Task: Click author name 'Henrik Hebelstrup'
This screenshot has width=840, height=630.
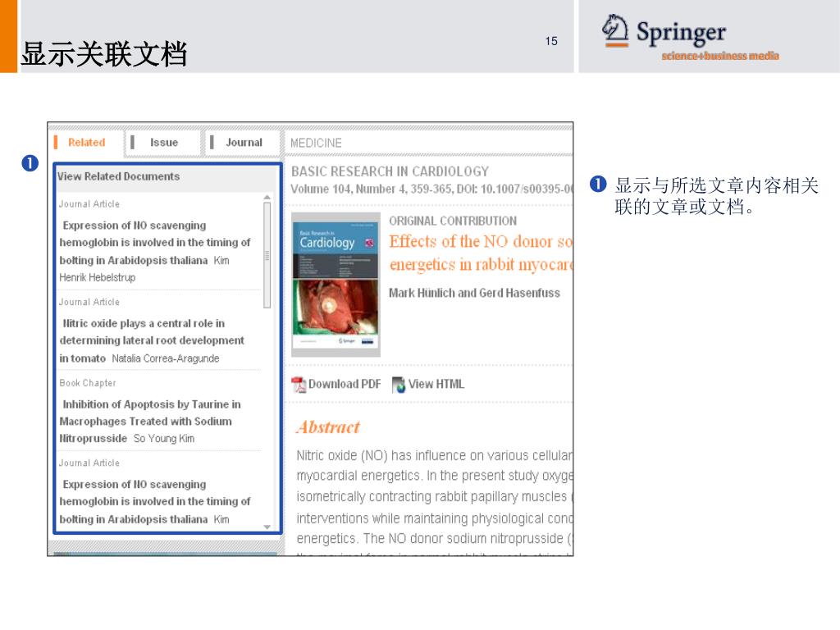Action: tap(98, 277)
